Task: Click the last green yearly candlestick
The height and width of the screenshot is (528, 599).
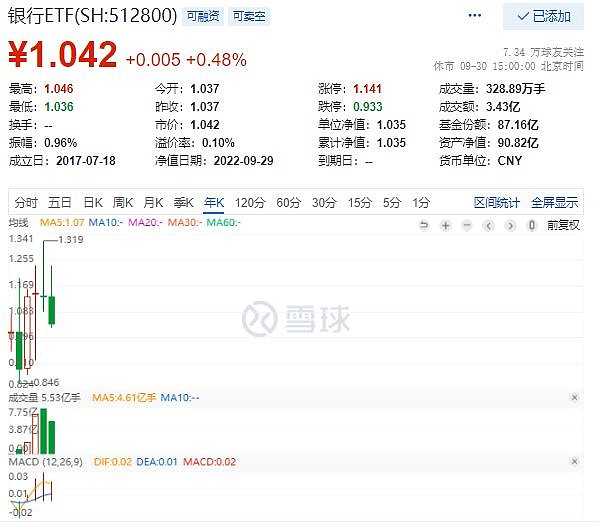Action: tap(52, 310)
